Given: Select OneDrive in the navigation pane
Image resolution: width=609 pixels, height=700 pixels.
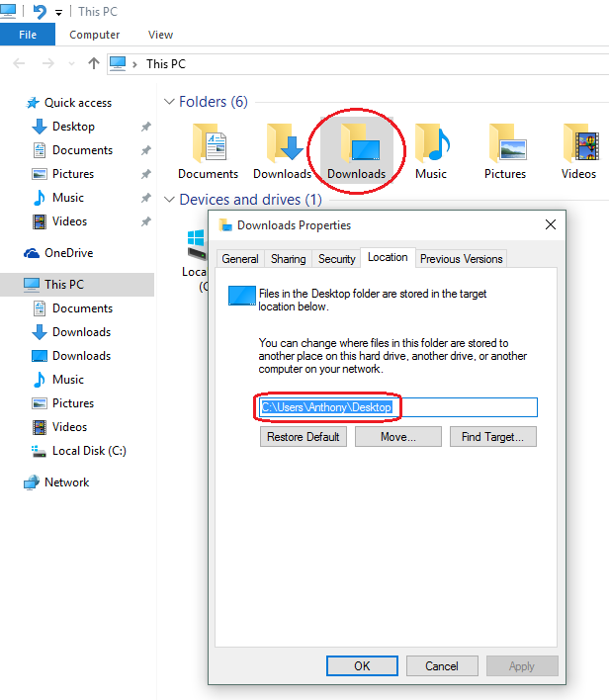Looking at the screenshot, I should 69,253.
